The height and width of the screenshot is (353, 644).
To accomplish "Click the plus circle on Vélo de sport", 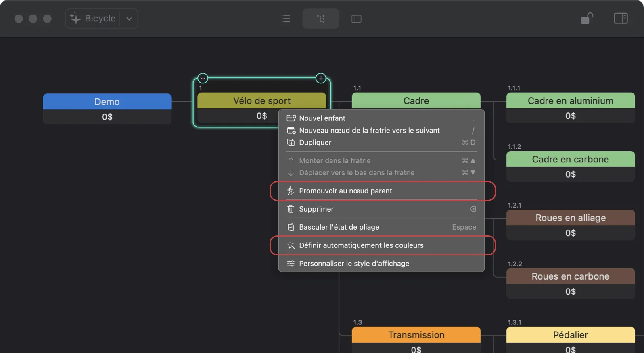I will click(x=321, y=78).
